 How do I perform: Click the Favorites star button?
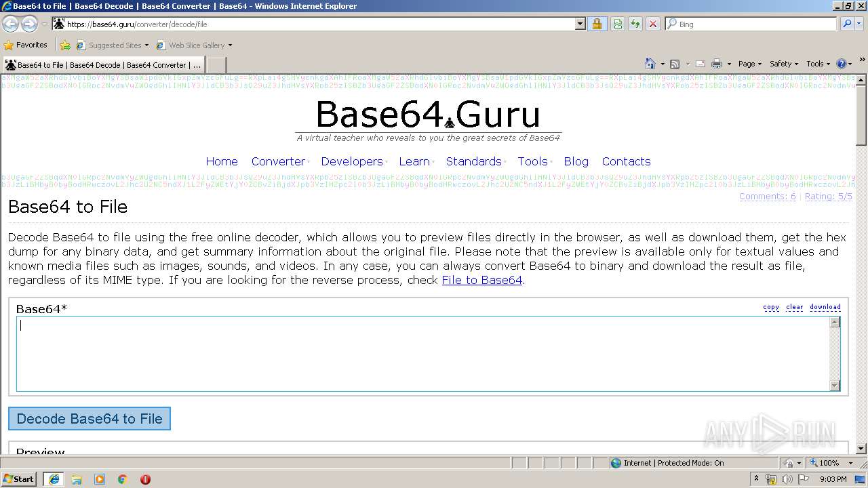26,45
